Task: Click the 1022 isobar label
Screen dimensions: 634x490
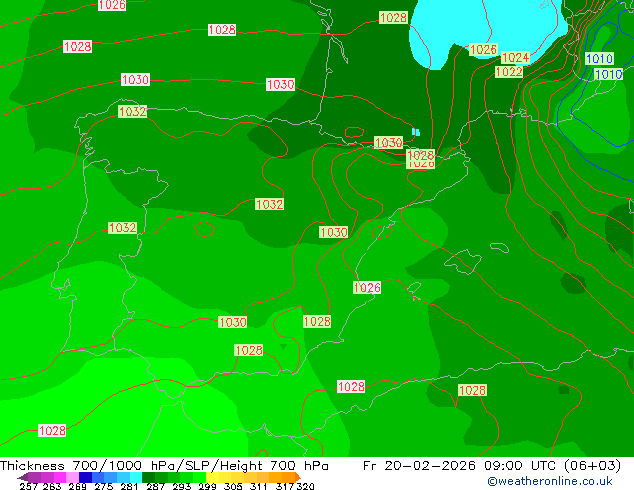Action: 509,72
